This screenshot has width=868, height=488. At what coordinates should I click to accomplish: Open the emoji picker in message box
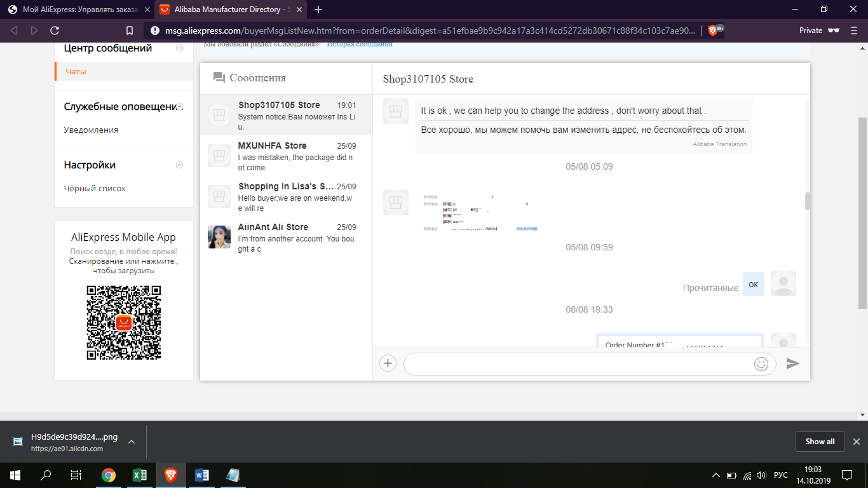761,364
